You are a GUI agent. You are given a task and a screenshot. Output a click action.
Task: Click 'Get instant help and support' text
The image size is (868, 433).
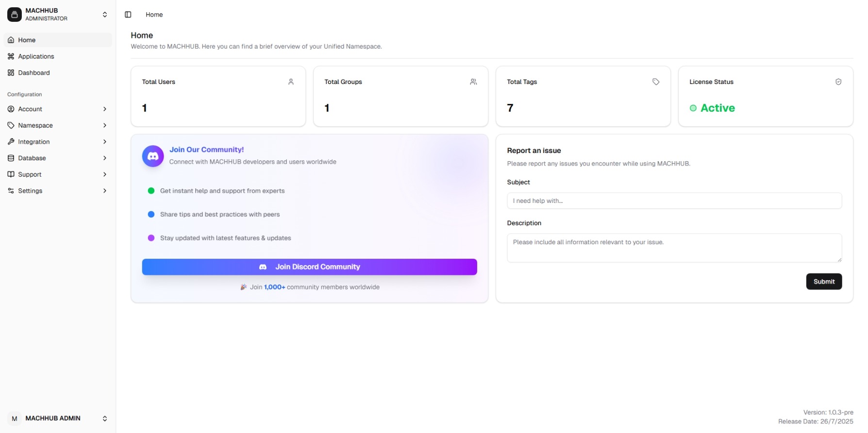[x=222, y=191]
